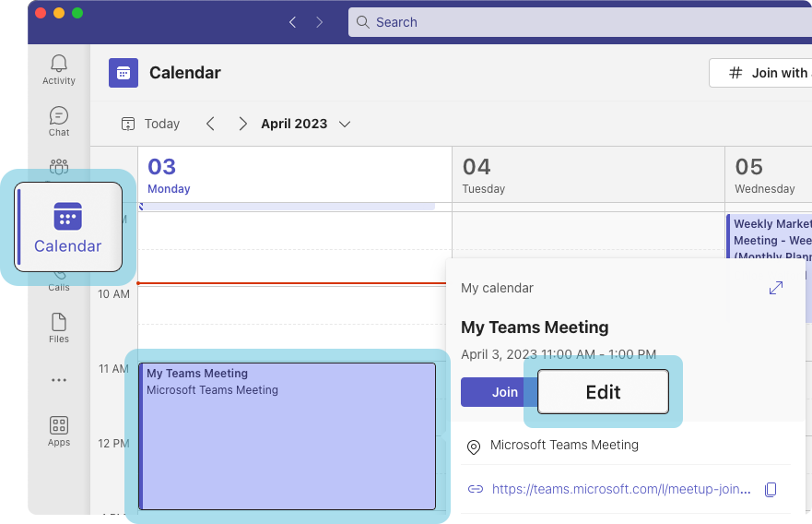The width and height of the screenshot is (812, 524).
Task: Close window with red button
Action: coord(41,13)
